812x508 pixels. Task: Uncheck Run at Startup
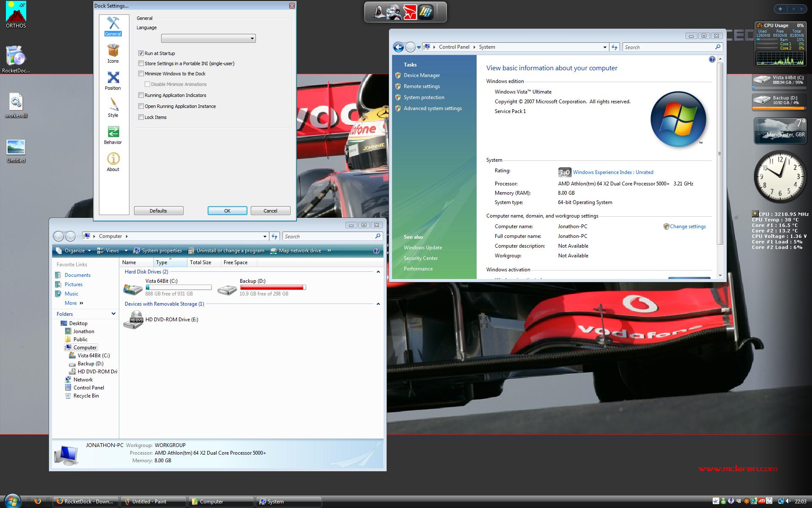[x=141, y=53]
